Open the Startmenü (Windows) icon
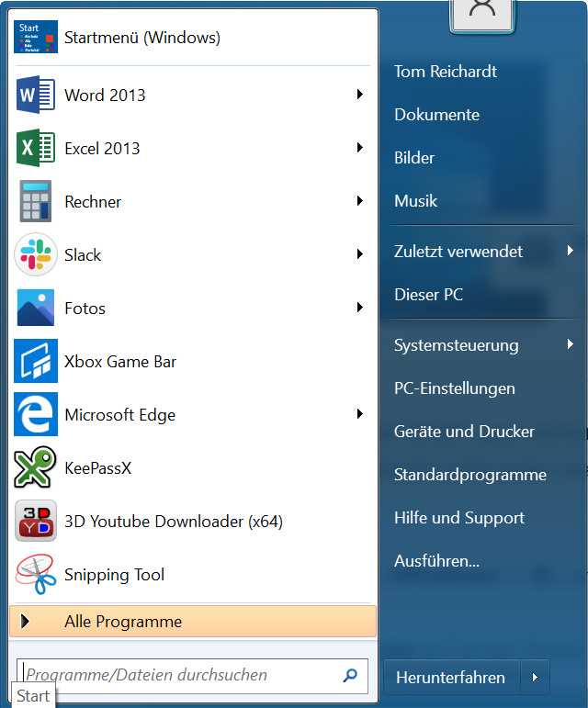588x708 pixels. tap(36, 37)
